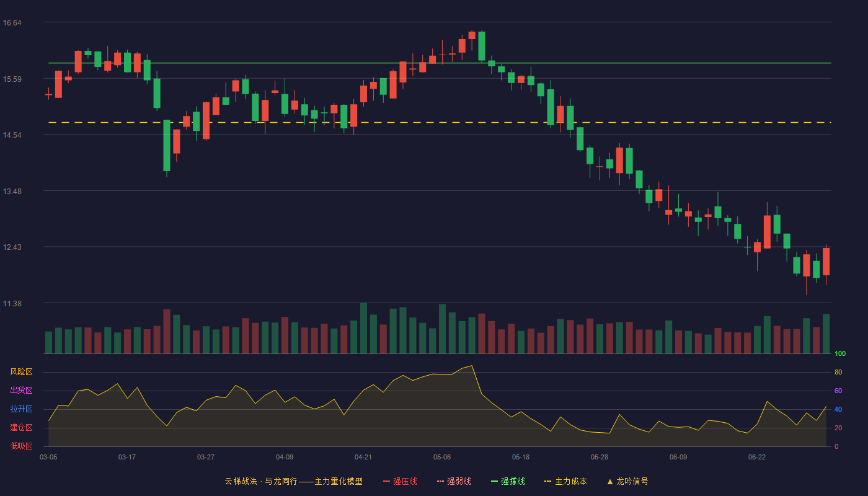This screenshot has height=496, width=868.
Task: Click the 16.64 price axis label
Action: (x=12, y=23)
